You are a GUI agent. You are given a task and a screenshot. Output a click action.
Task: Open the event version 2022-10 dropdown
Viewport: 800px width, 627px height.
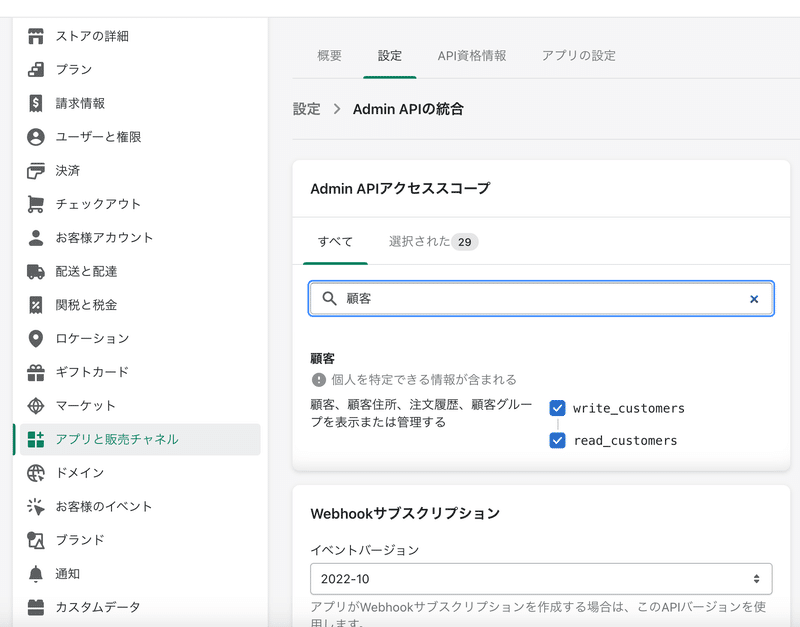541,579
